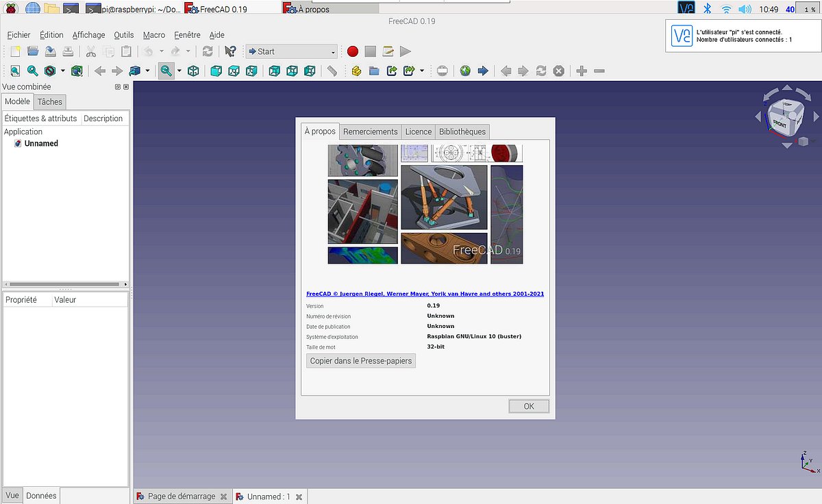Open the Aide menu

pyautogui.click(x=216, y=35)
